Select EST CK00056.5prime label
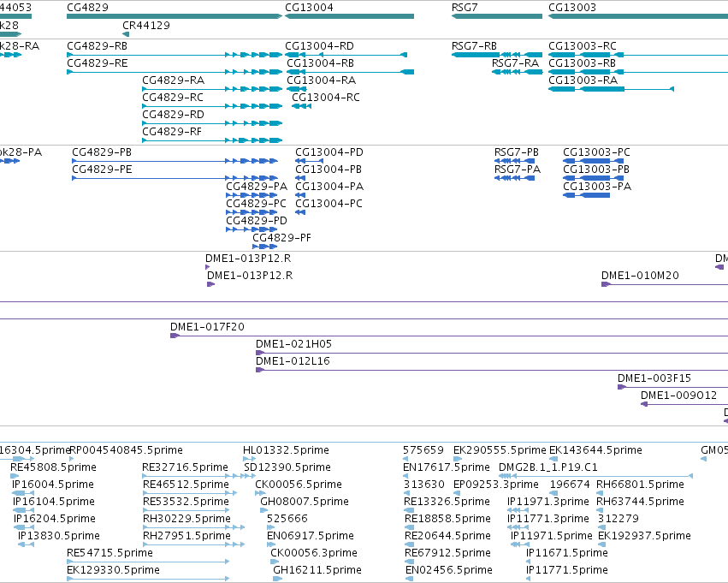728x583 pixels. (x=299, y=485)
